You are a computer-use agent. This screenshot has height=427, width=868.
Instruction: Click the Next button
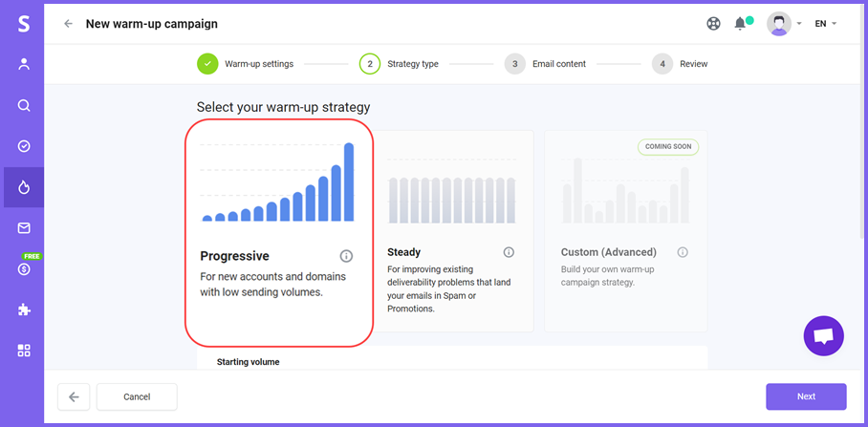tap(806, 396)
